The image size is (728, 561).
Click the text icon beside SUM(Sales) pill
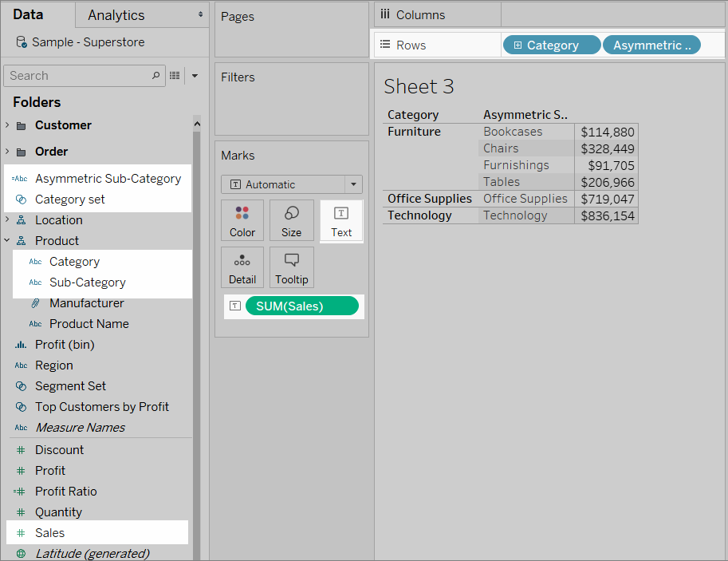point(235,306)
